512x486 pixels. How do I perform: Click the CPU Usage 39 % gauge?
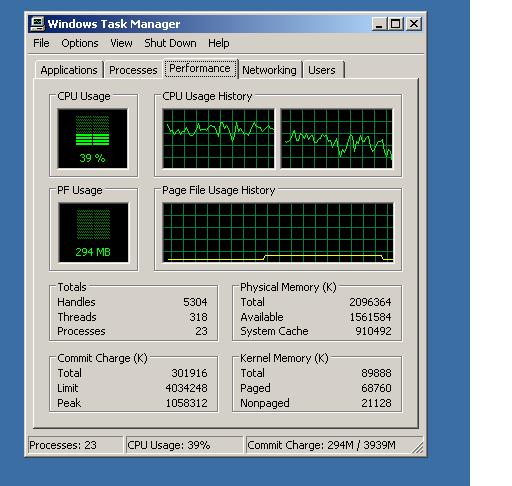(92, 138)
